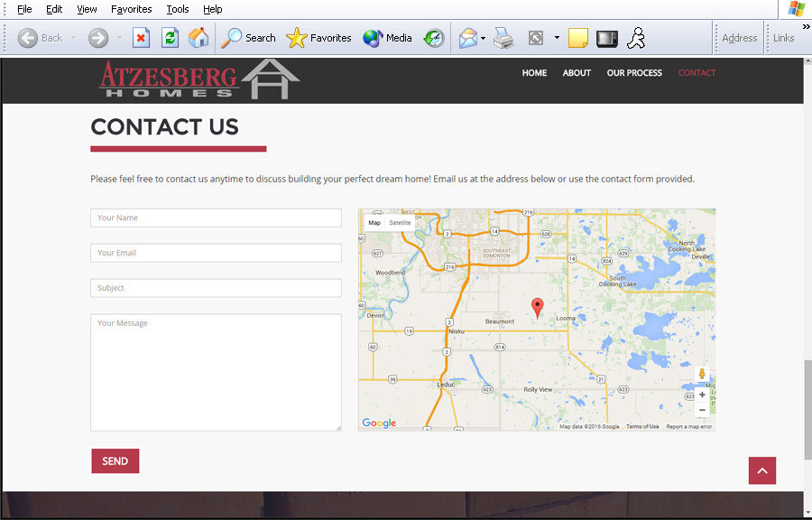
Task: Click into the Your Email field
Action: pos(216,253)
